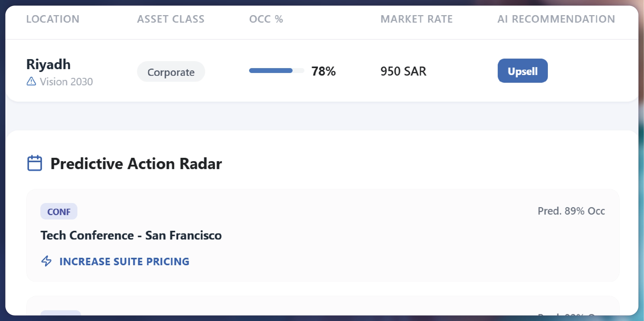
Task: Select the INCREASE SUITE PRICING action
Action: click(124, 261)
